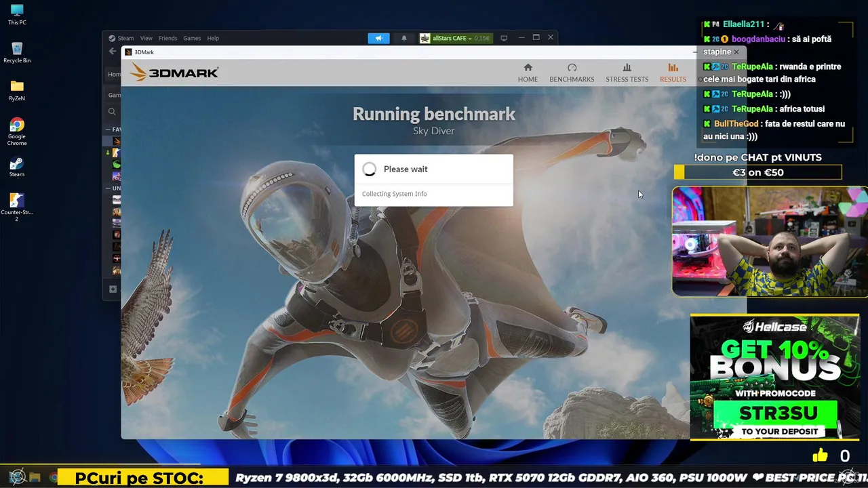This screenshot has width=868, height=488.
Task: Open the Friends menu in Steam
Action: [x=167, y=38]
